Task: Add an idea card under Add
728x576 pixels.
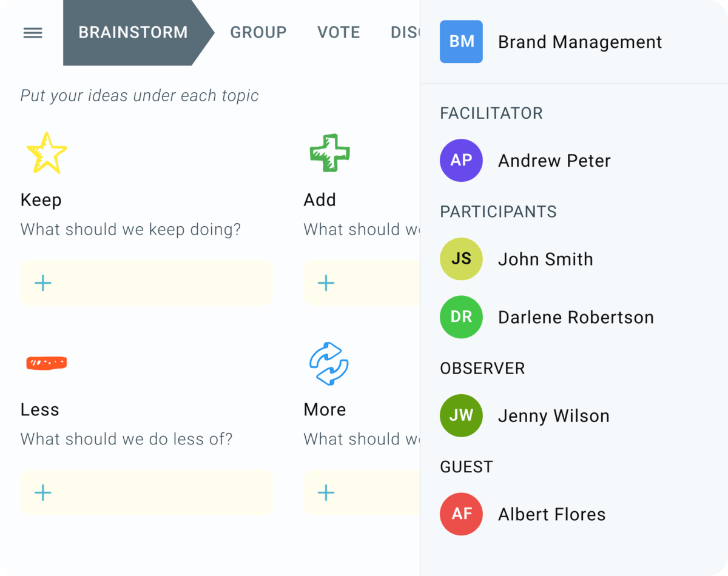Action: tap(326, 283)
